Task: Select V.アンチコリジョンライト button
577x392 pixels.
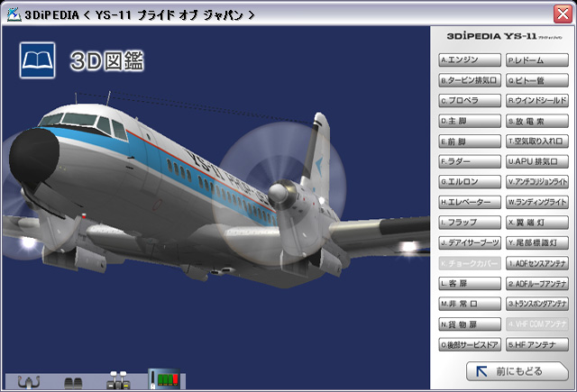Action: [x=537, y=182]
